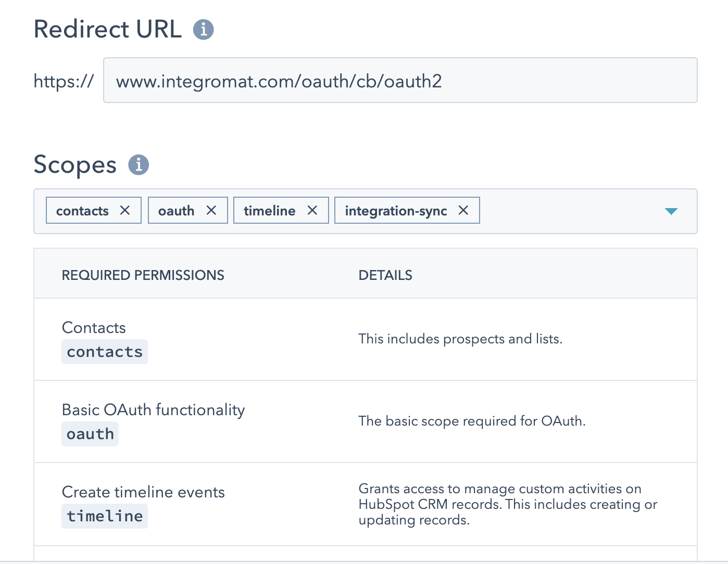Click the DETAILS column header
Image resolution: width=728 pixels, height=564 pixels.
tap(385, 275)
